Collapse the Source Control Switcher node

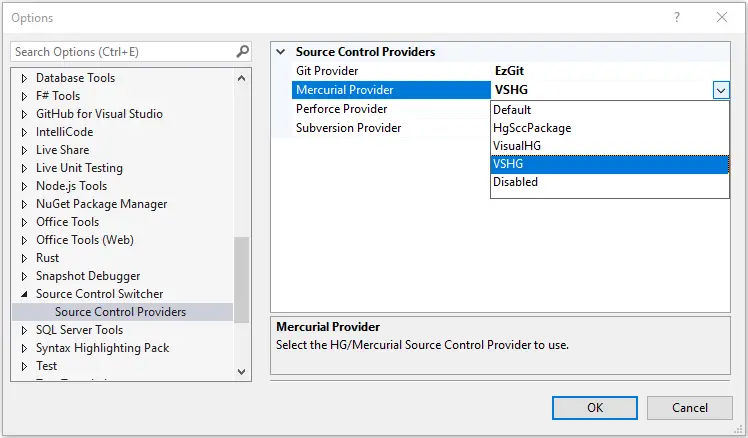(24, 294)
